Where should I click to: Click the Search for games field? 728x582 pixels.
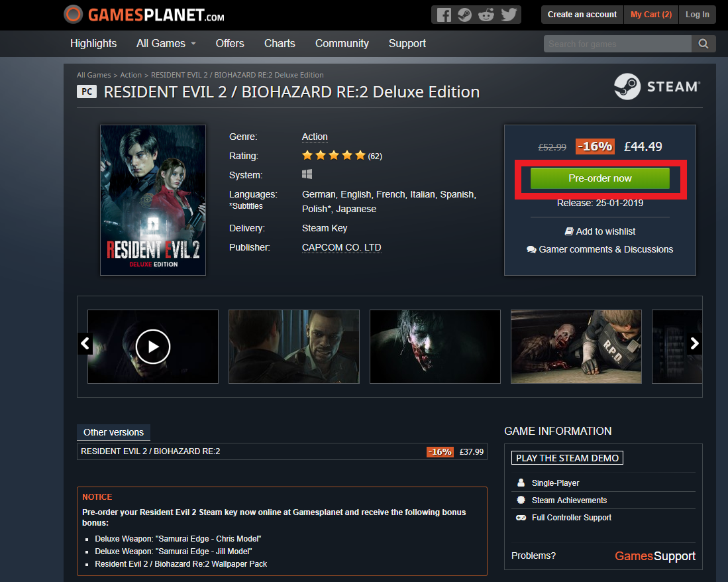[617, 44]
